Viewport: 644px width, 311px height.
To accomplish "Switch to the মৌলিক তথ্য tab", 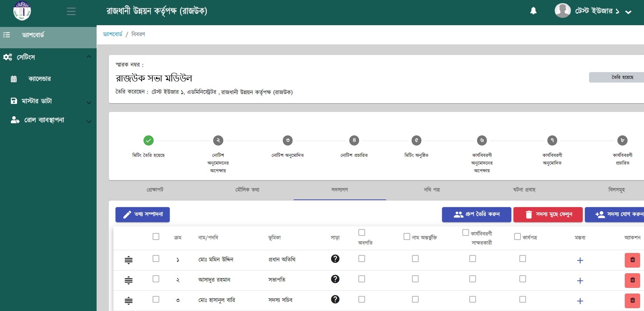I will pyautogui.click(x=247, y=190).
